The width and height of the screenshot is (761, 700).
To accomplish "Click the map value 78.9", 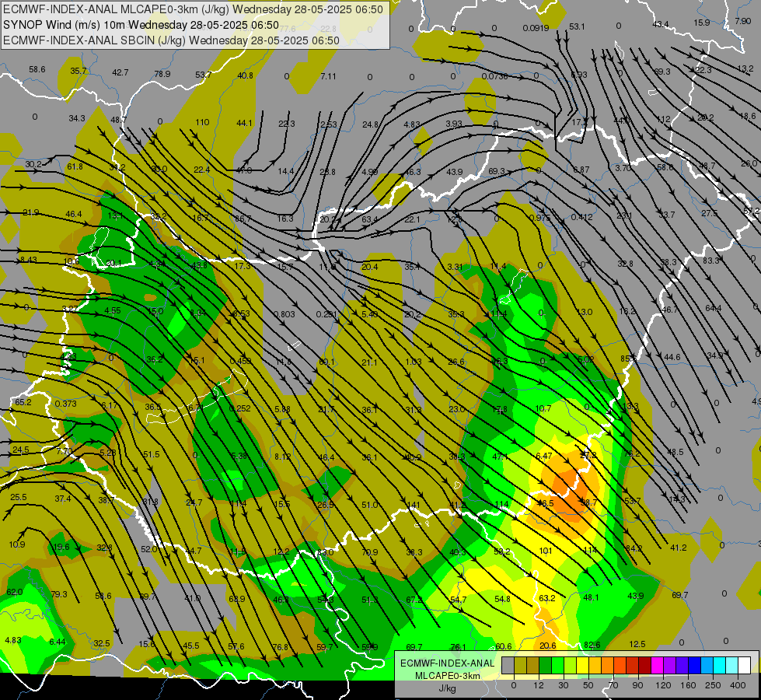I will tap(162, 74).
